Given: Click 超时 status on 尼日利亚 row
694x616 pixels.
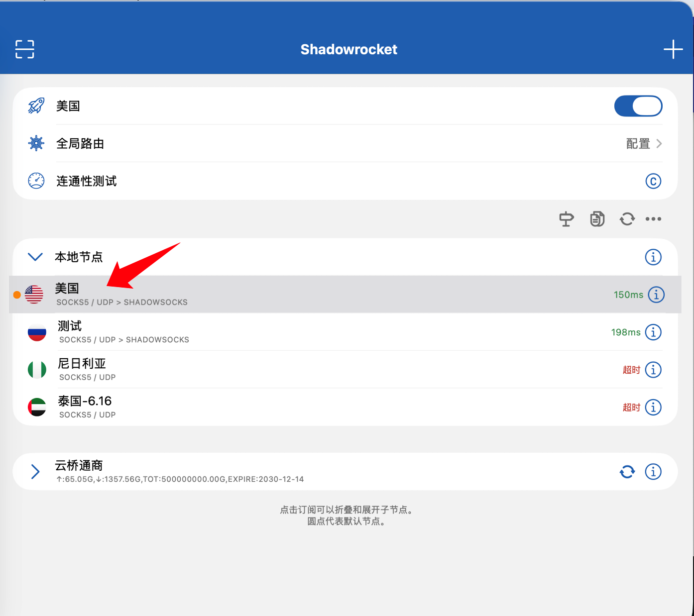Looking at the screenshot, I should [x=631, y=370].
